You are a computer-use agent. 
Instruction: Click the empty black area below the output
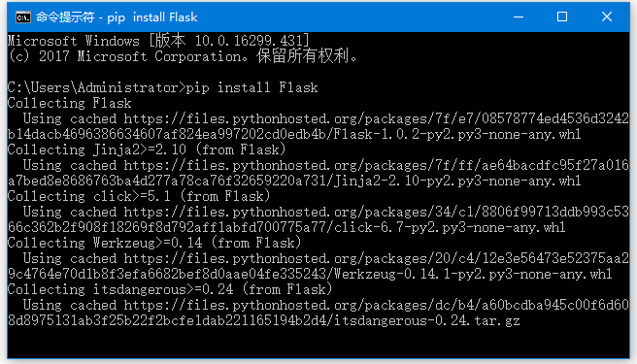point(318,344)
